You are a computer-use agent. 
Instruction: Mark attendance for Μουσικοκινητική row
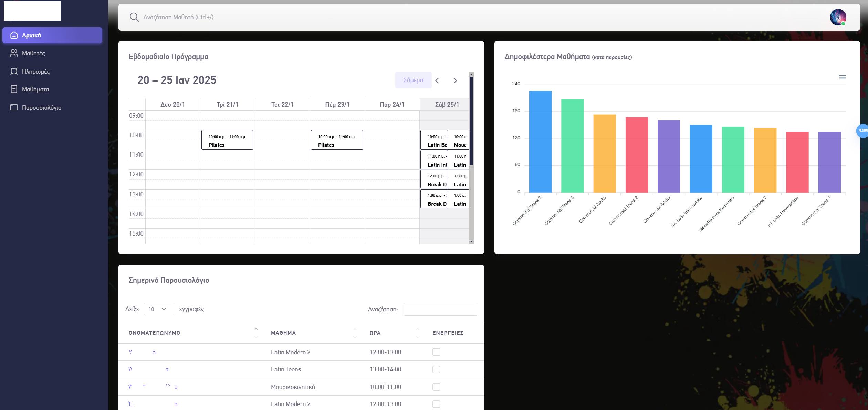click(436, 387)
